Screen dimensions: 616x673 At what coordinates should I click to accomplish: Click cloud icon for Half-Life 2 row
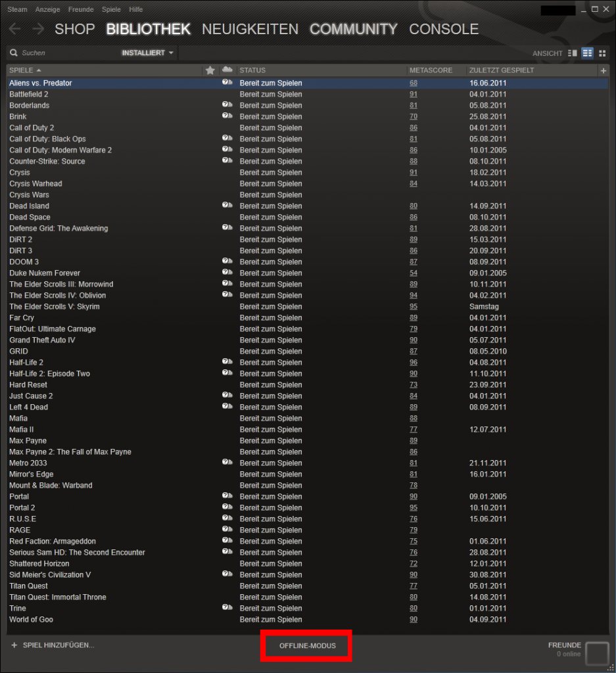227,361
